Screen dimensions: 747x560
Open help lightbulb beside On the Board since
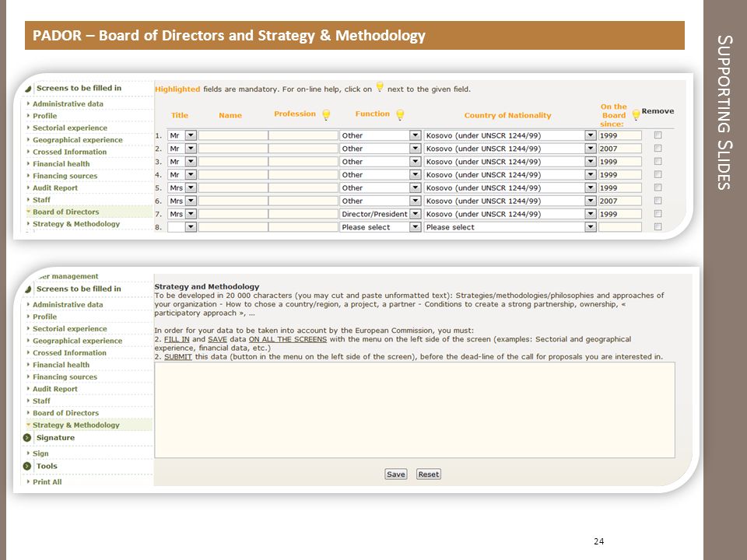pyautogui.click(x=636, y=115)
